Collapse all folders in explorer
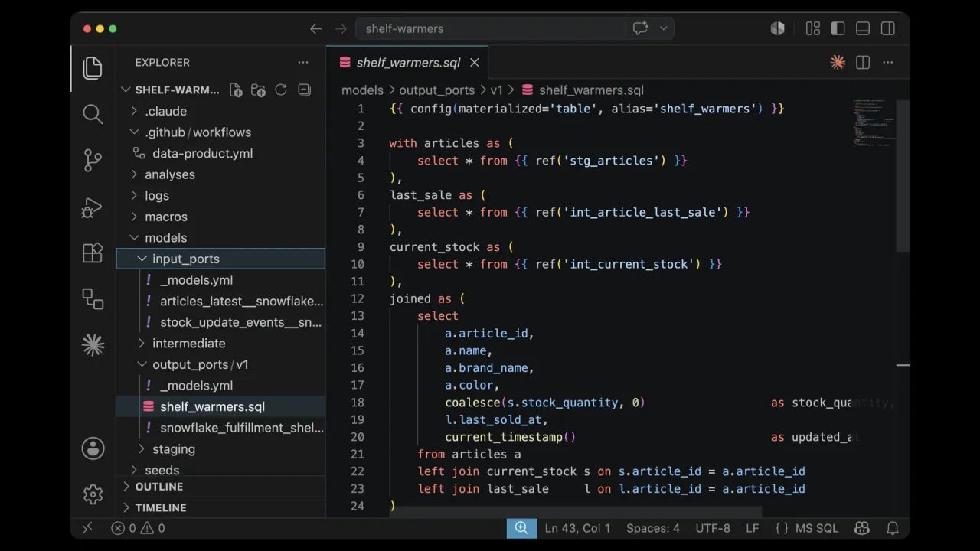980x551 pixels. click(303, 90)
